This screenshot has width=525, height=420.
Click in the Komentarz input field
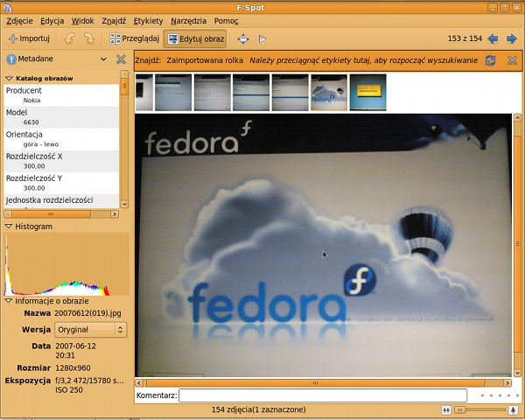click(323, 395)
